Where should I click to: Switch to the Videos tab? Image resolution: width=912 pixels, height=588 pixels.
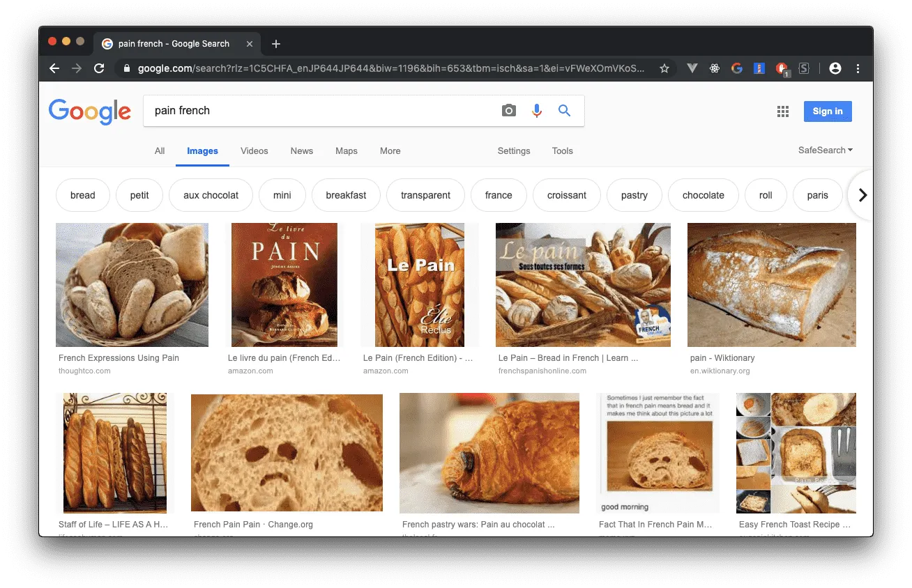254,151
